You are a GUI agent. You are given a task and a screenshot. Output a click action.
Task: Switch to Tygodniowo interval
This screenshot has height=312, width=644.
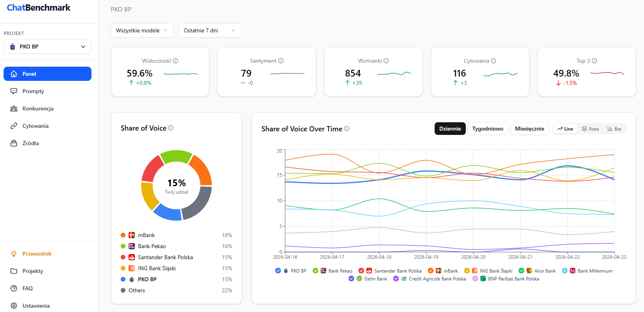[488, 129]
